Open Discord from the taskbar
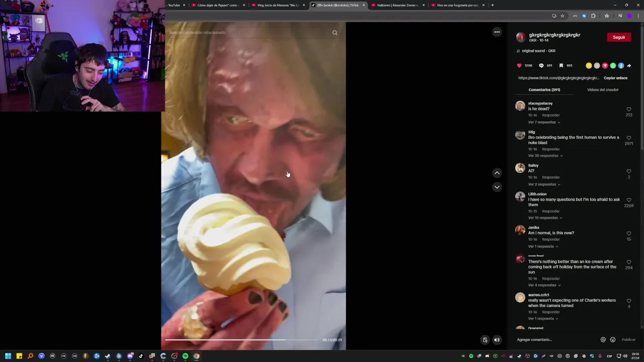Viewport: 644px width, 362px height. pyautogui.click(x=130, y=356)
